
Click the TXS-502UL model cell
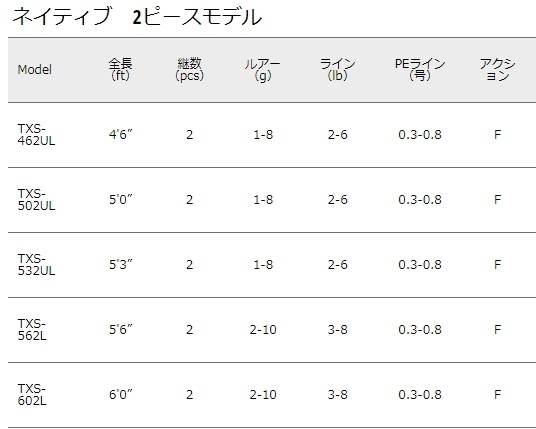point(36,200)
